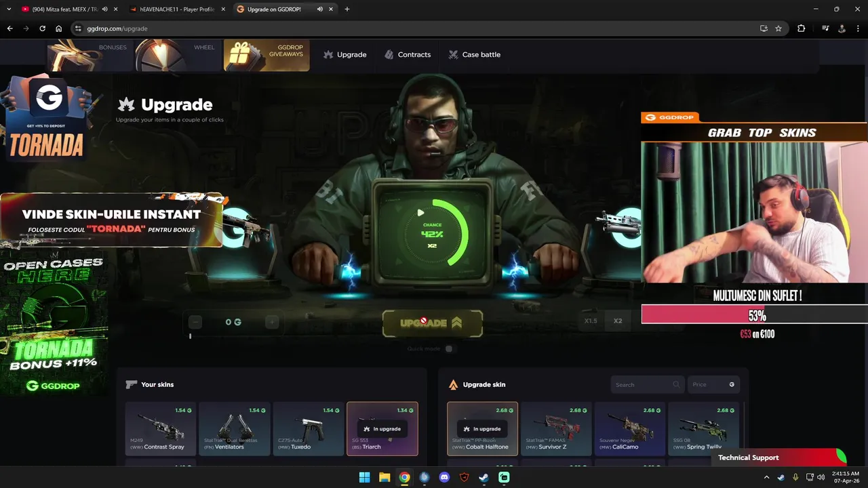The image size is (868, 488).
Task: Select the CZ75-Auto Tuxedo skin
Action: pyautogui.click(x=309, y=429)
